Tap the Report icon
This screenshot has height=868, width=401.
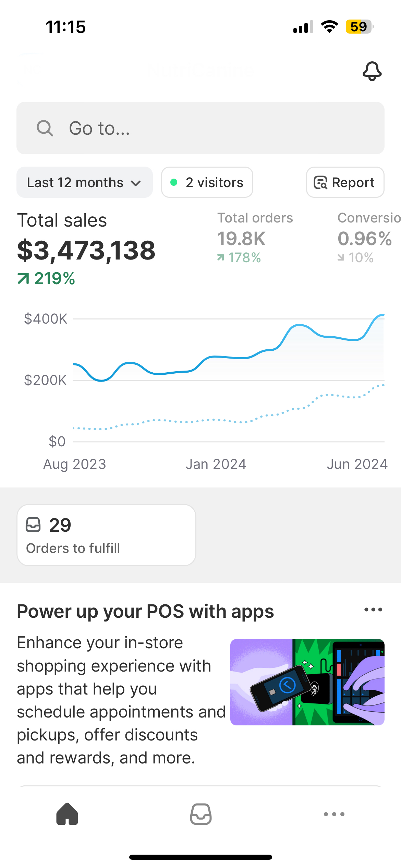(x=320, y=183)
